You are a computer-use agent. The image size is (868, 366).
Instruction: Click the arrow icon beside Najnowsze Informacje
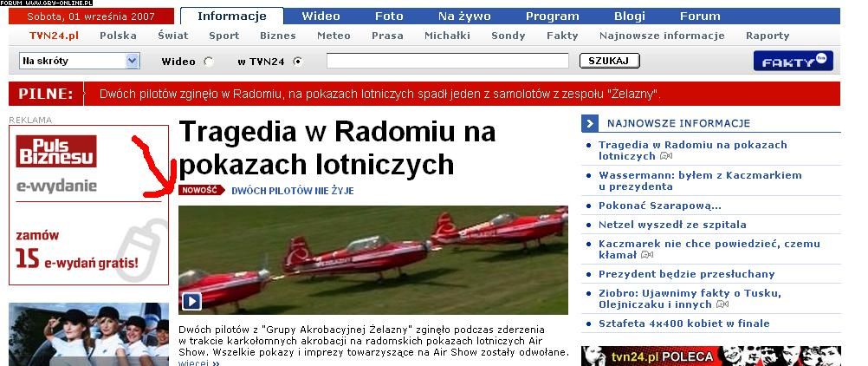(590, 124)
